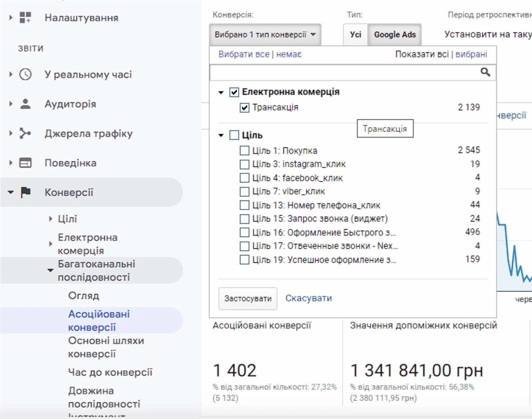
Task: Expand the Поведінка section arrow
Action: [11, 163]
